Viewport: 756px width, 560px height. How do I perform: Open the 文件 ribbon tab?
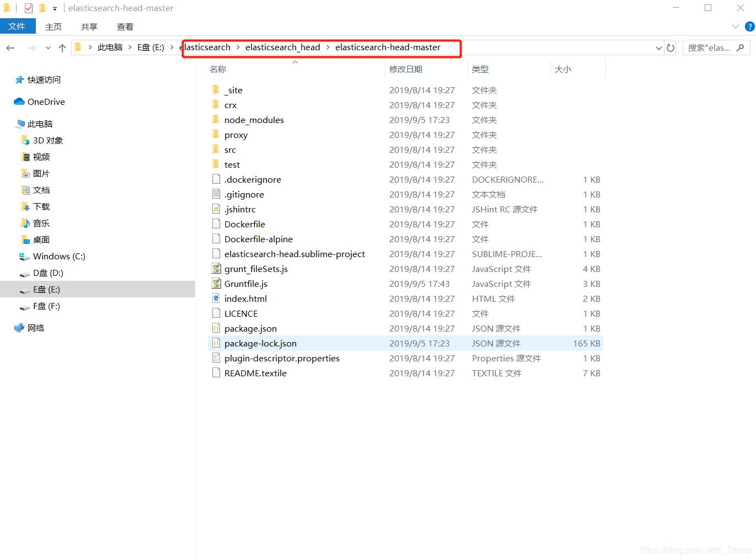(18, 26)
